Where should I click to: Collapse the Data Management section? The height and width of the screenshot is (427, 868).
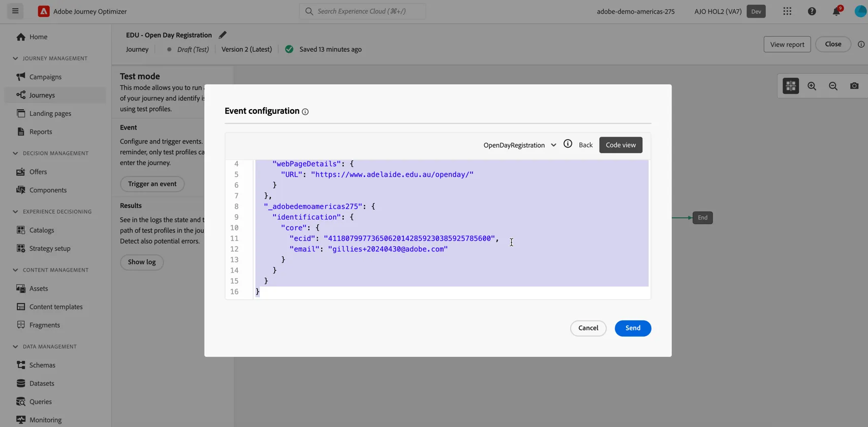15,347
